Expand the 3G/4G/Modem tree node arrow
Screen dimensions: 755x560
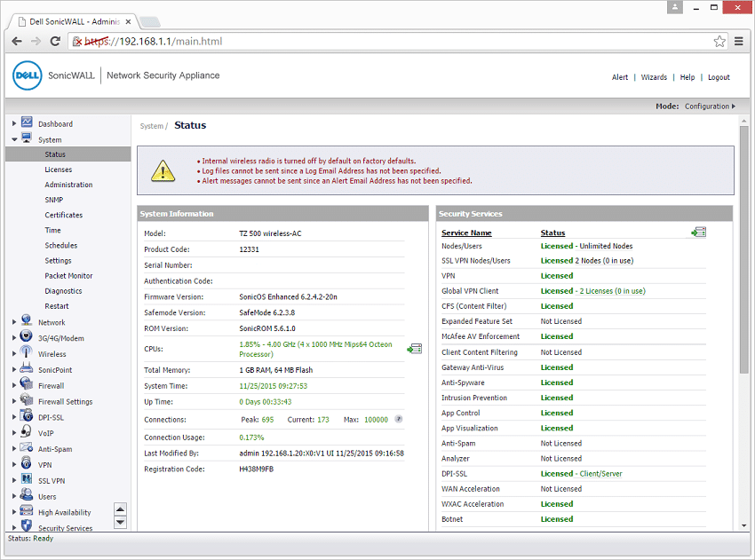[14, 338]
